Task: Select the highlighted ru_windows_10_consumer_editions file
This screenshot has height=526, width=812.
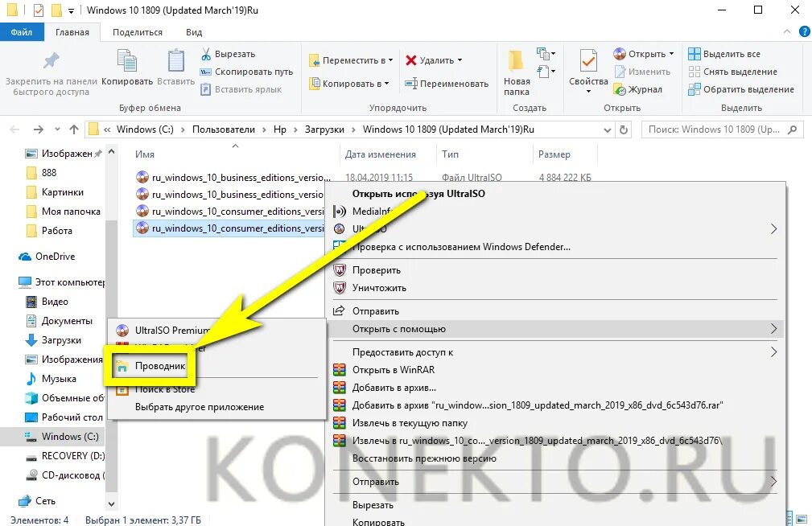Action: pyautogui.click(x=229, y=228)
